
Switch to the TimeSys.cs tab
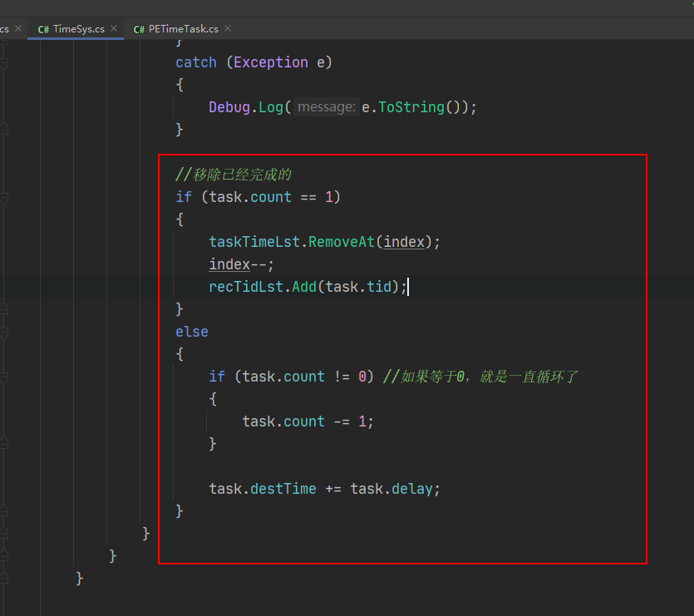tap(76, 29)
